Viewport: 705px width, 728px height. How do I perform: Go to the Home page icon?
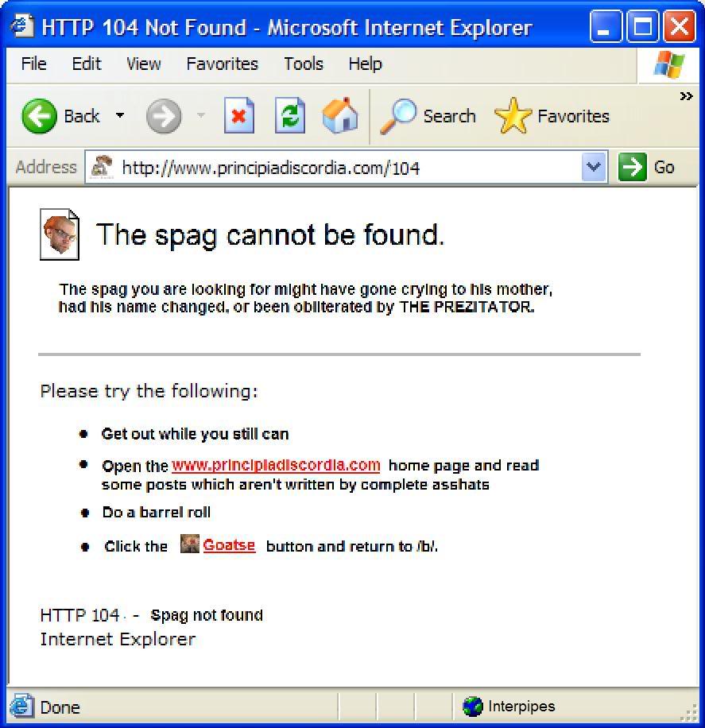(340, 115)
